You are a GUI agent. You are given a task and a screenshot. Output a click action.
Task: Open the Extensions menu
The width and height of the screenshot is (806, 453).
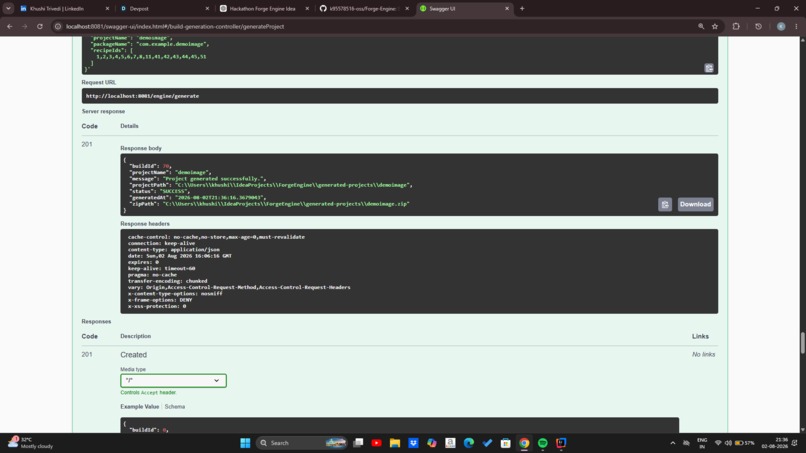pos(736,26)
